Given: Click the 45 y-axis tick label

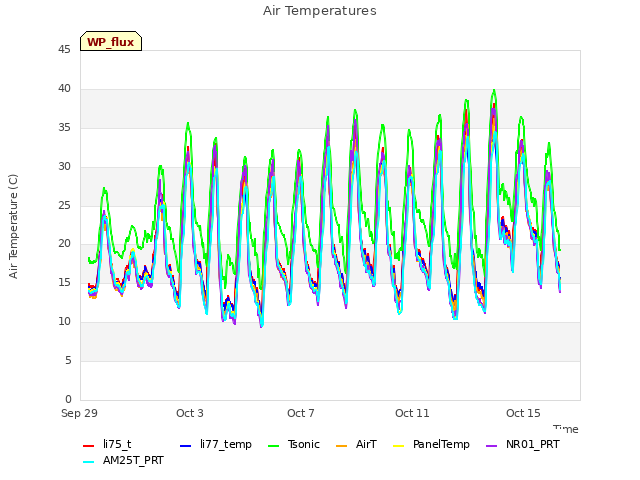Looking at the screenshot, I should (x=64, y=49).
